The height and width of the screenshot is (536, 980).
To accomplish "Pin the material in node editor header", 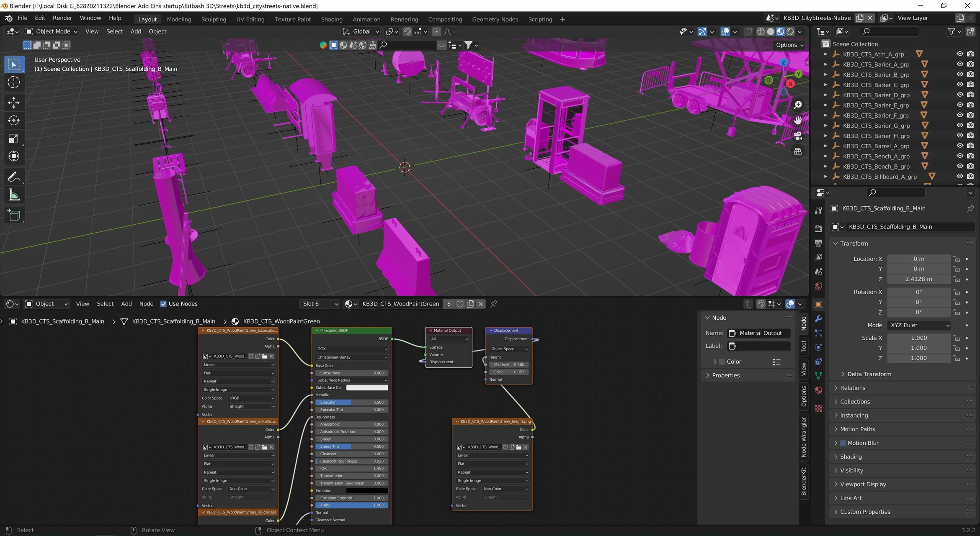I will coord(494,304).
